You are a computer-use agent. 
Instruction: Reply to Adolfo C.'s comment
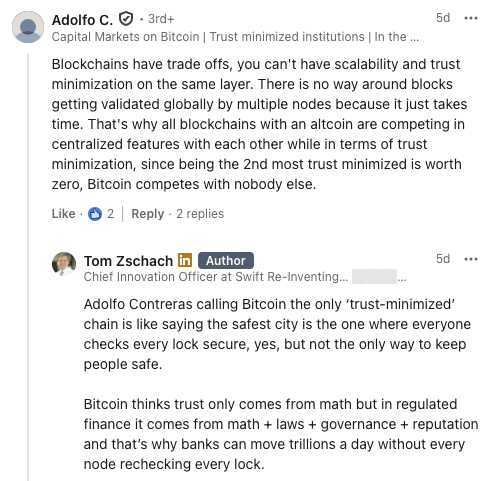tap(148, 214)
